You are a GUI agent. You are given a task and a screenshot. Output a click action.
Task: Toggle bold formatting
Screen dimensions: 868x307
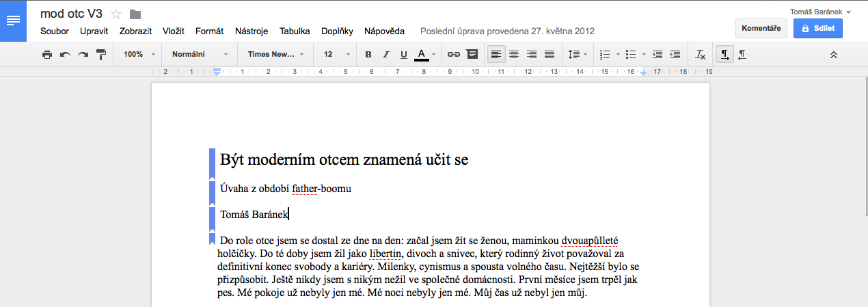[x=368, y=55]
